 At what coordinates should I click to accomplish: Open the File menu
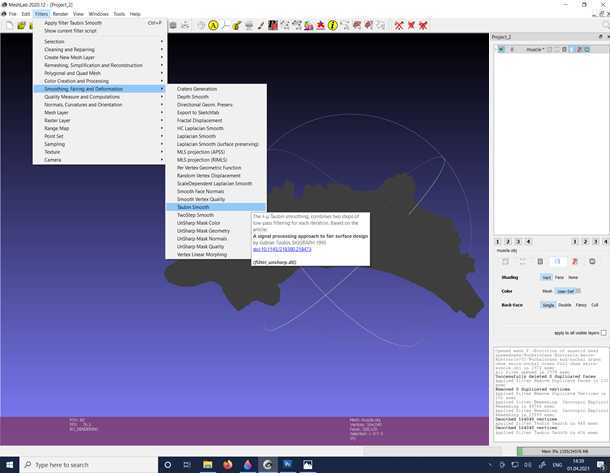click(x=12, y=14)
